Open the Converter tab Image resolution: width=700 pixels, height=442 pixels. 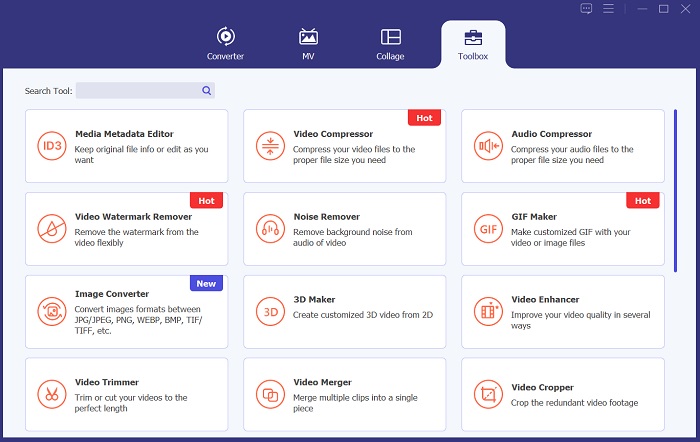coord(225,44)
